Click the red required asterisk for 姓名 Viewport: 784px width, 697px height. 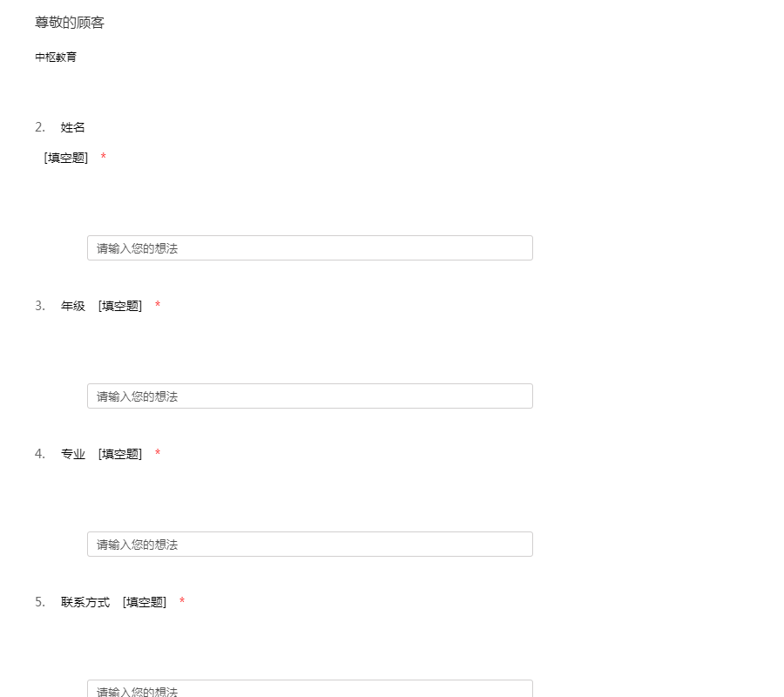tap(104, 158)
